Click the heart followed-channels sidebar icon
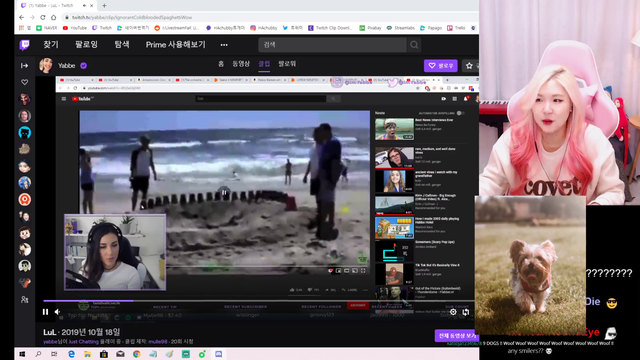The image size is (640, 360). (x=24, y=82)
